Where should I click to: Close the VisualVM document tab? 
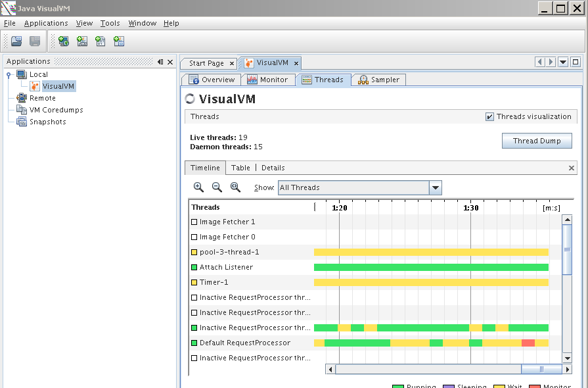pyautogui.click(x=296, y=63)
